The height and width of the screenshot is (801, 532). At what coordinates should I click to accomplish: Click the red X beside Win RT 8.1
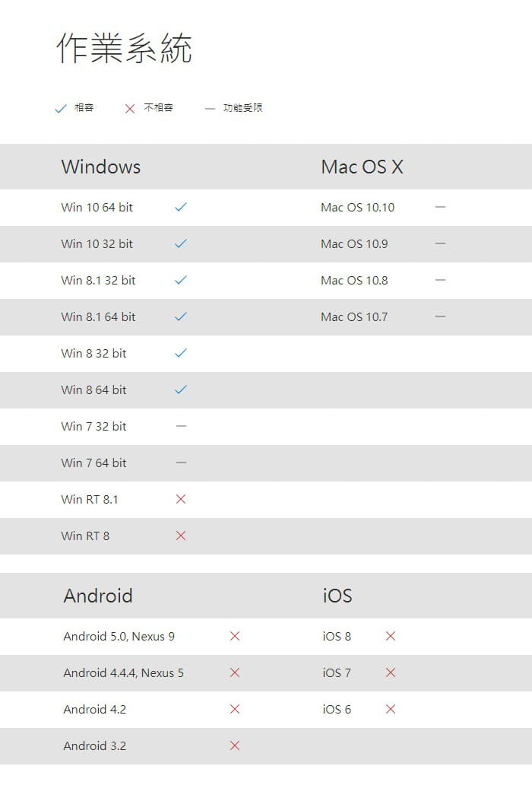pyautogui.click(x=181, y=499)
